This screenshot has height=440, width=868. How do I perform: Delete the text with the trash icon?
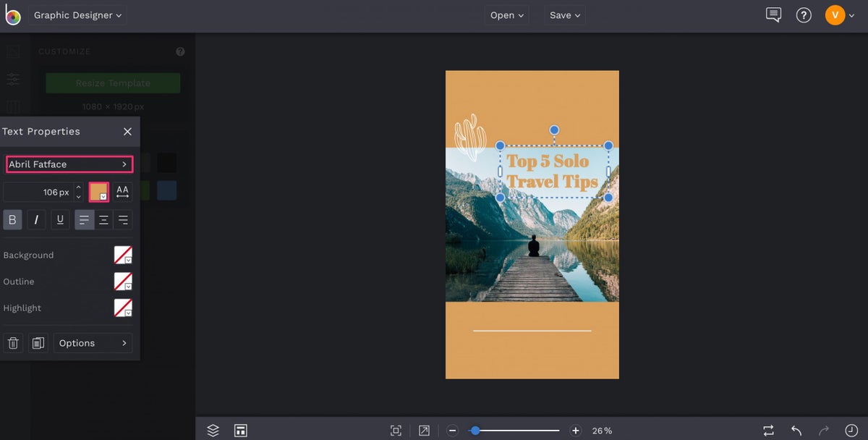tap(13, 342)
